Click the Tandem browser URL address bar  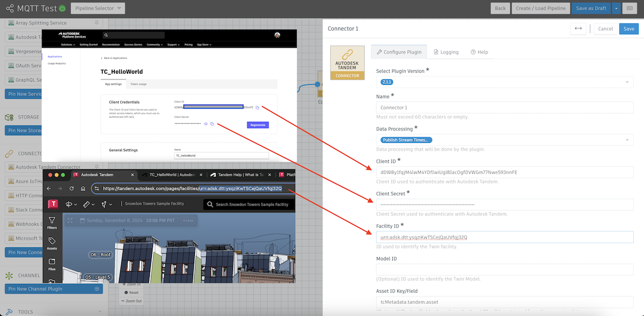[x=193, y=188]
